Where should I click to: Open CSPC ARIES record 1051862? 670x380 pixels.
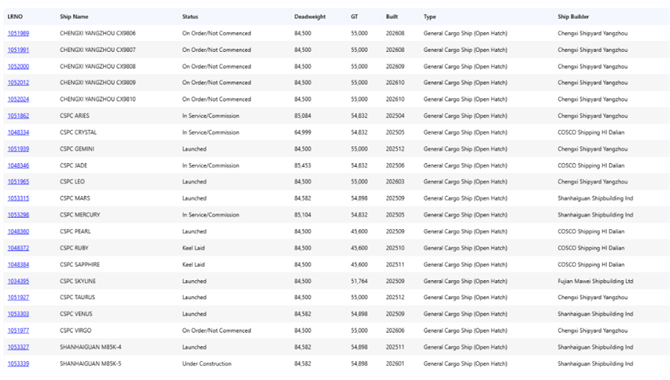click(18, 116)
